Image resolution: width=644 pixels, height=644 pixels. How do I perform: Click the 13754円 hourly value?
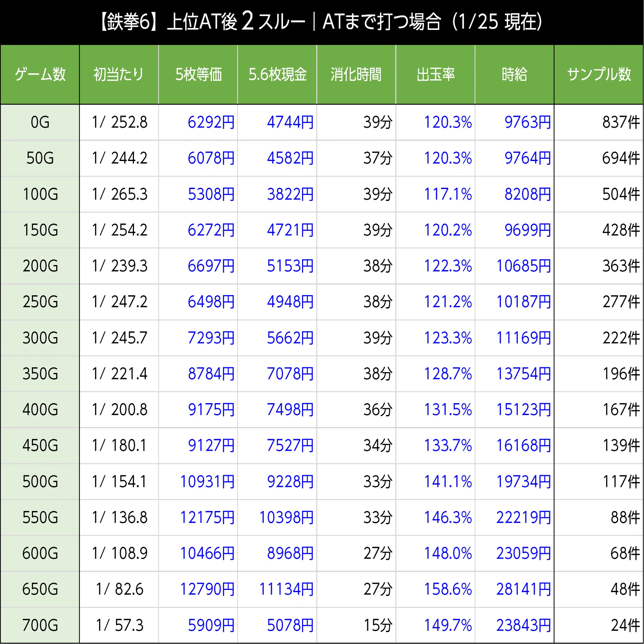(x=524, y=374)
